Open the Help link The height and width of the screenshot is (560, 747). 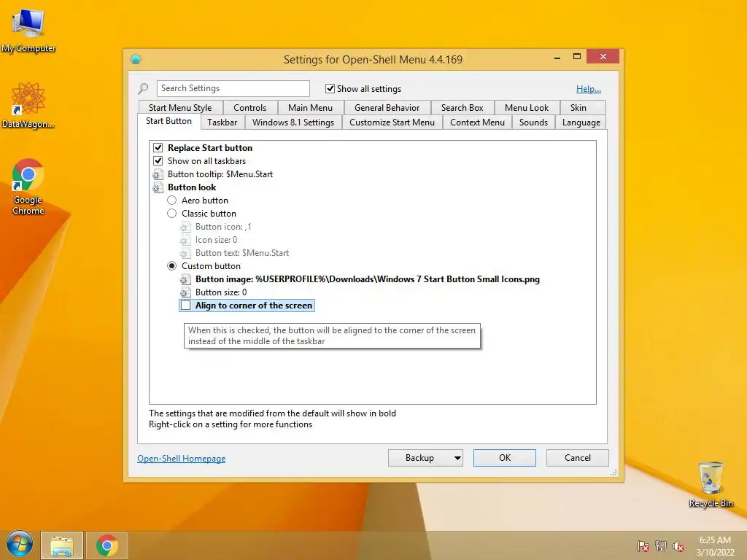point(589,88)
